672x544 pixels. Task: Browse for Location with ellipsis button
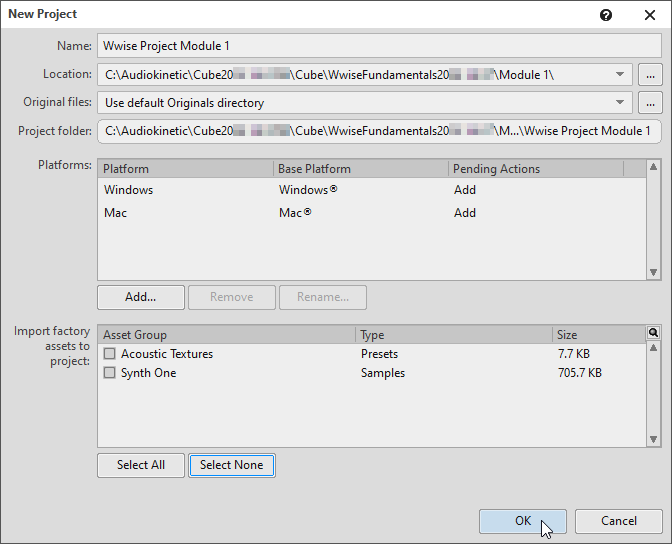coord(650,75)
